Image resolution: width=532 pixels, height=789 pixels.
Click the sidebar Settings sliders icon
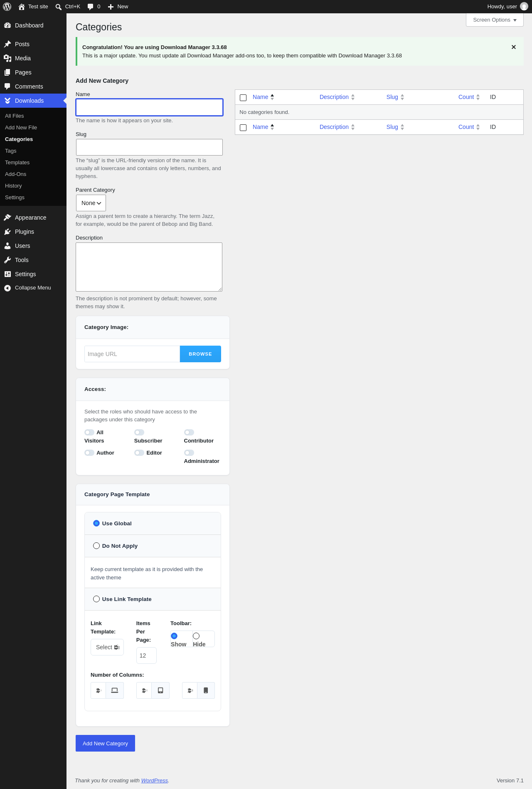click(7, 274)
